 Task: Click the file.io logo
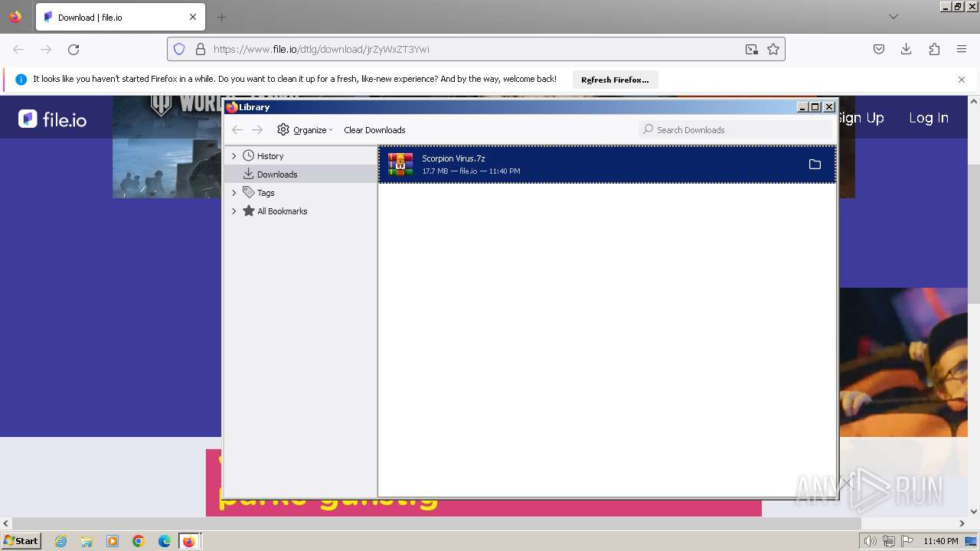(52, 119)
